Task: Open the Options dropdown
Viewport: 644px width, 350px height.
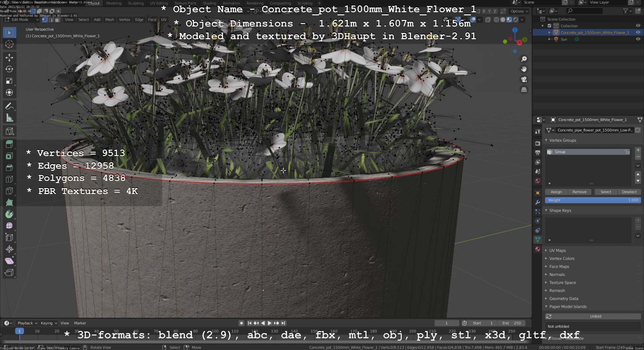Action: (519, 11)
